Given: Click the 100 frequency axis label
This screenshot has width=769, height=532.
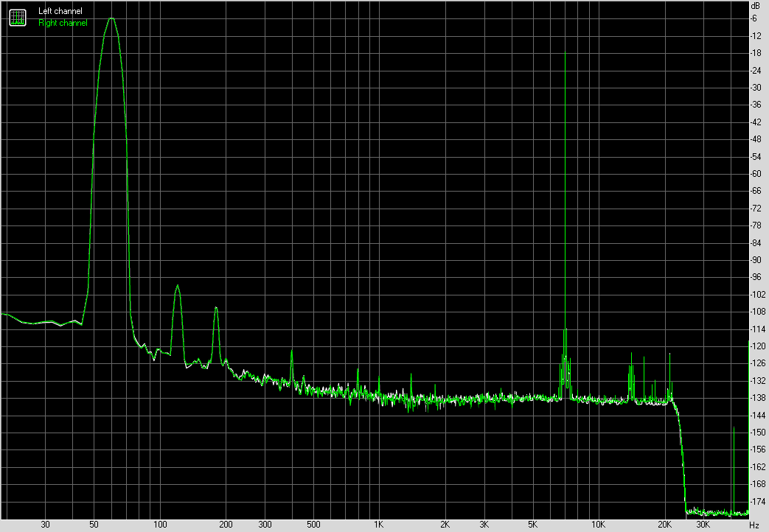Looking at the screenshot, I should coord(160,525).
